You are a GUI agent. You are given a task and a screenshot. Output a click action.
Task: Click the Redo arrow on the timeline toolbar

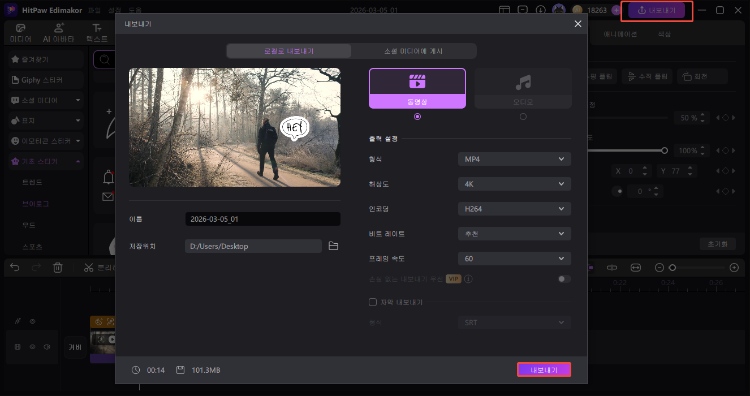click(x=36, y=267)
